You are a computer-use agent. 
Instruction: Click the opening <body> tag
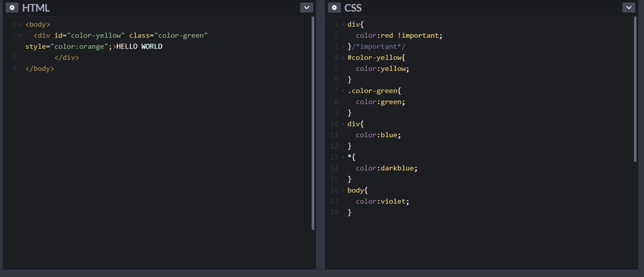tap(38, 24)
